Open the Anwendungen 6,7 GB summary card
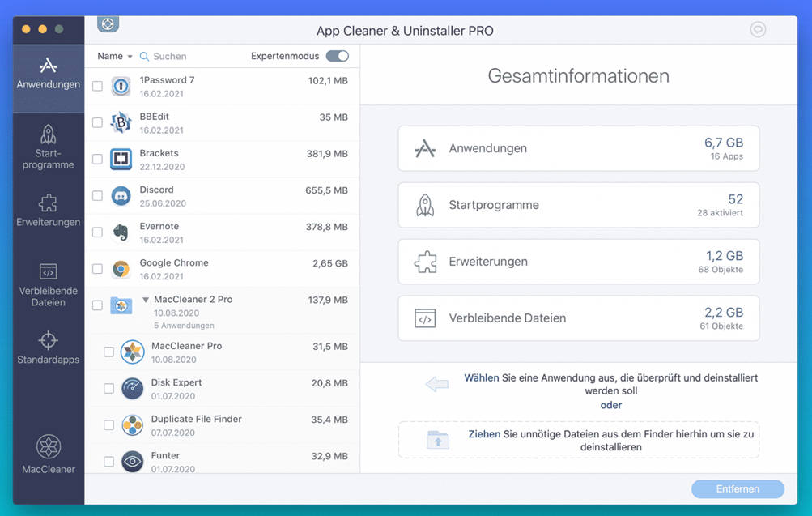Image resolution: width=812 pixels, height=516 pixels. (x=579, y=148)
